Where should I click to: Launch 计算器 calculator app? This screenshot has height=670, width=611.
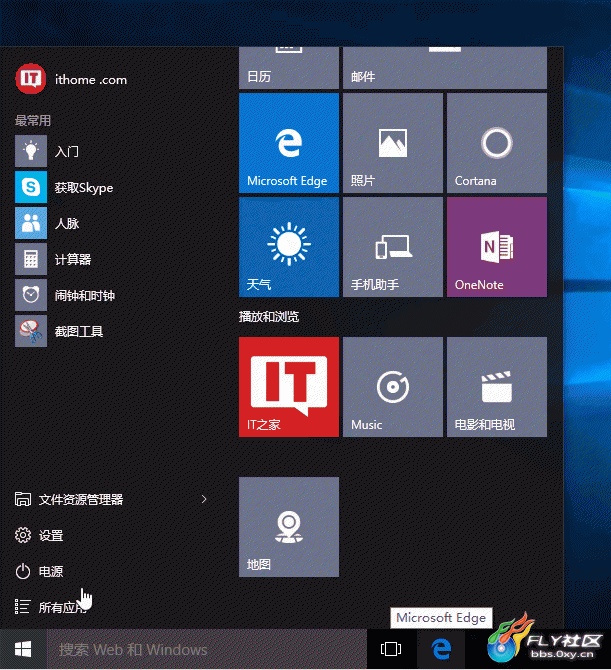[53, 259]
